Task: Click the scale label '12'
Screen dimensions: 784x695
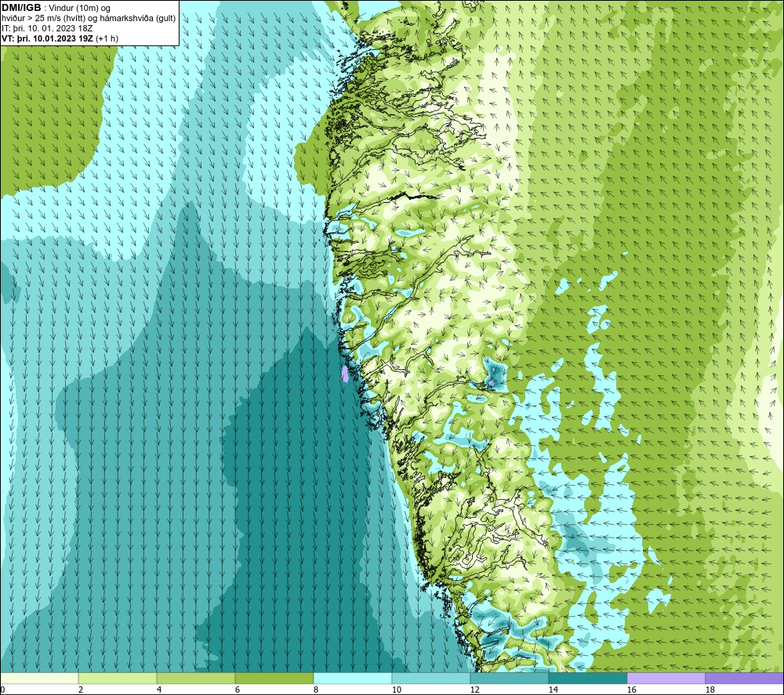Action: [x=474, y=690]
